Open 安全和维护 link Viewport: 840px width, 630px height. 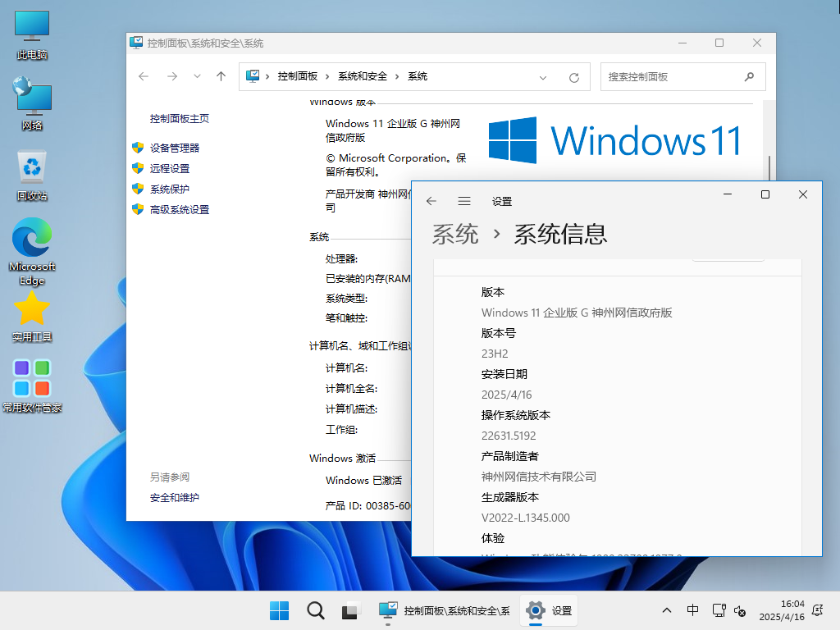(175, 498)
